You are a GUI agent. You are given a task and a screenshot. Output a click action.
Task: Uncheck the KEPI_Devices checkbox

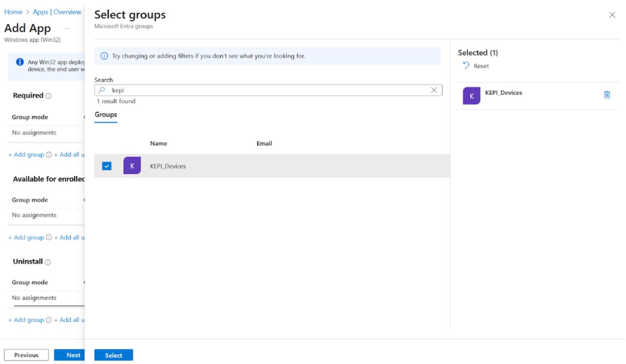(x=107, y=166)
